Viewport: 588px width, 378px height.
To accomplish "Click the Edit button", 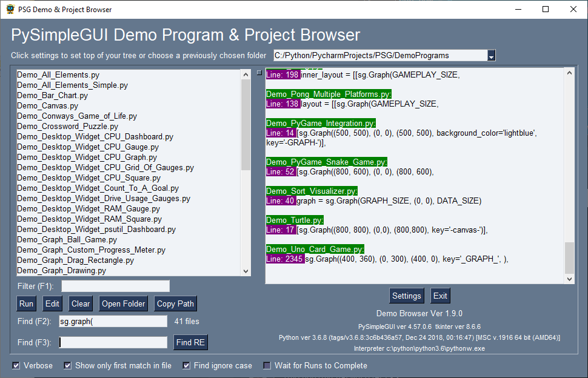I will click(52, 304).
